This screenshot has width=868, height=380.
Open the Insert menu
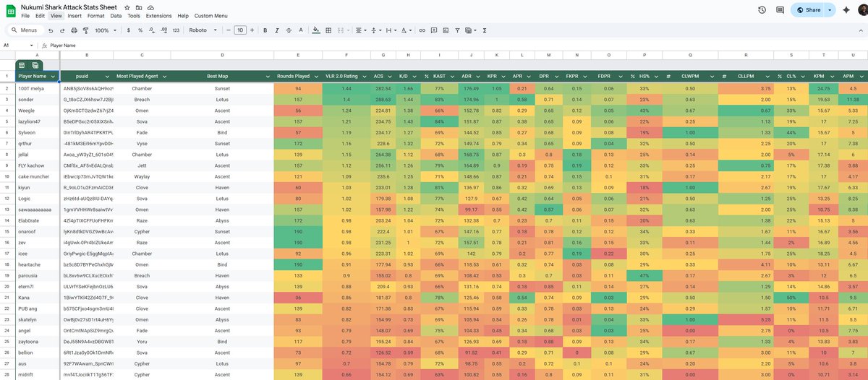click(x=75, y=15)
